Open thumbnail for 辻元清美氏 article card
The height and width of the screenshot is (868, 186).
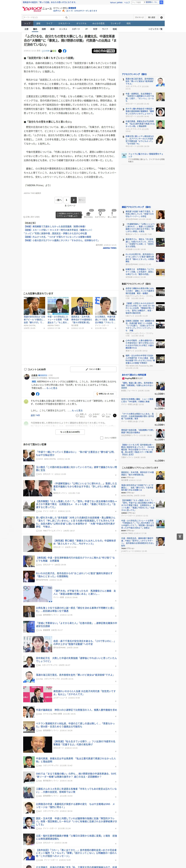tap(106, 306)
